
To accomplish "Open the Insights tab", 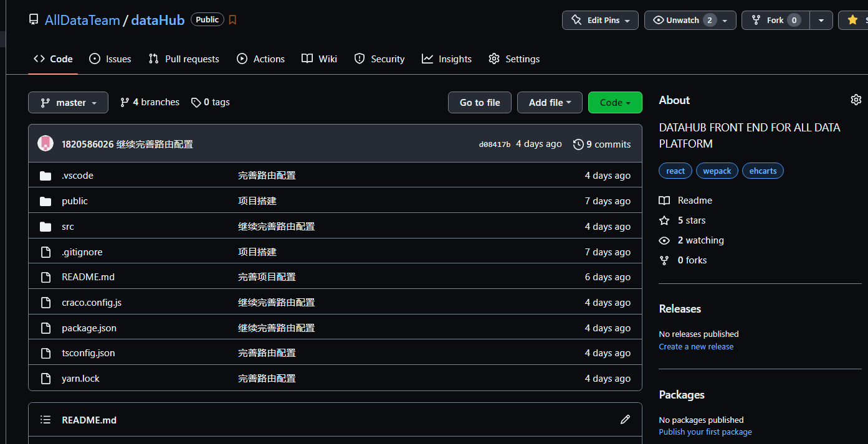I will point(446,59).
